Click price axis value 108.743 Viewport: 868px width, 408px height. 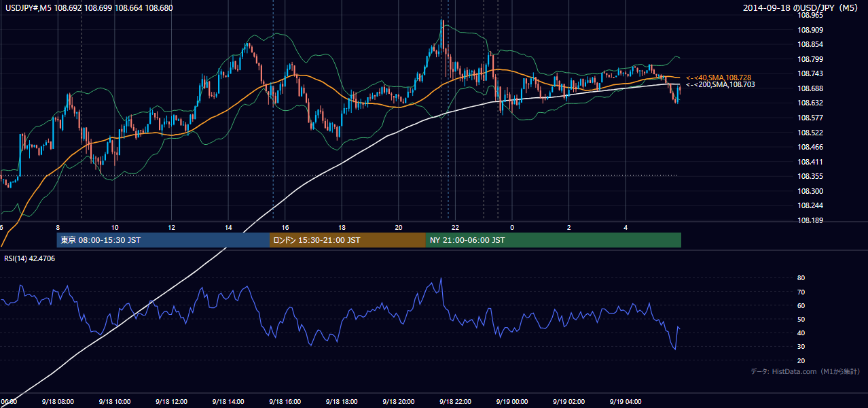pyautogui.click(x=810, y=73)
